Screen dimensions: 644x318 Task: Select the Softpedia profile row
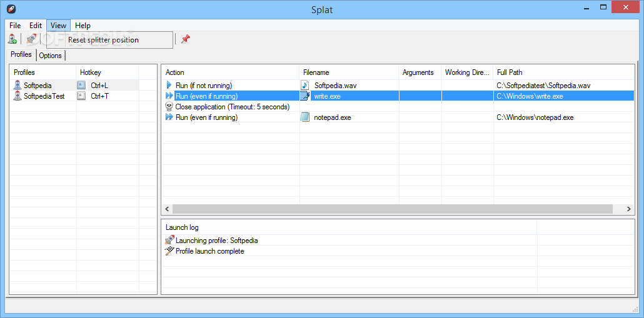(74, 86)
